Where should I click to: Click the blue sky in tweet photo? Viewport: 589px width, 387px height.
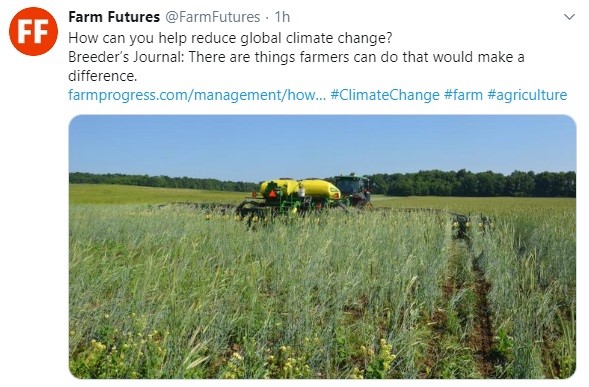coord(322,145)
